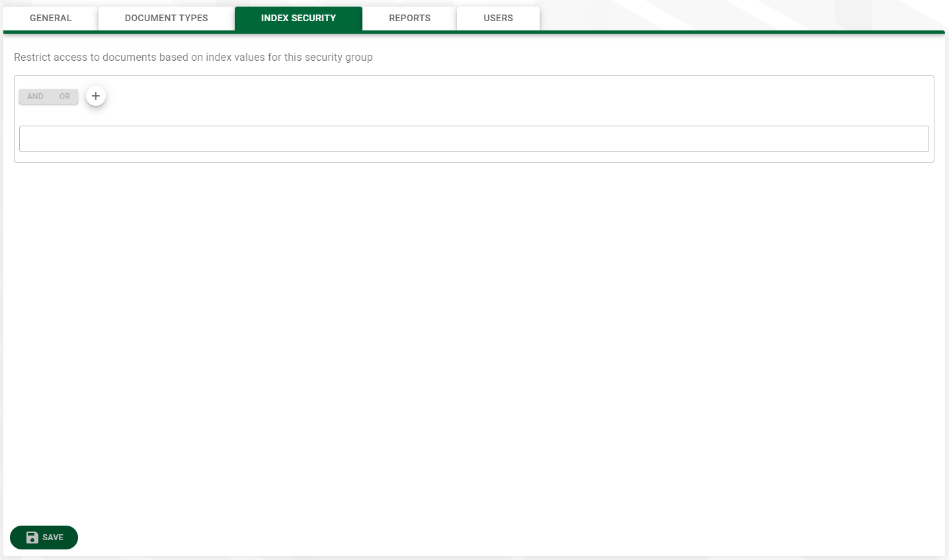Select the Index Security tab
This screenshot has width=949, height=560.
pos(298,19)
